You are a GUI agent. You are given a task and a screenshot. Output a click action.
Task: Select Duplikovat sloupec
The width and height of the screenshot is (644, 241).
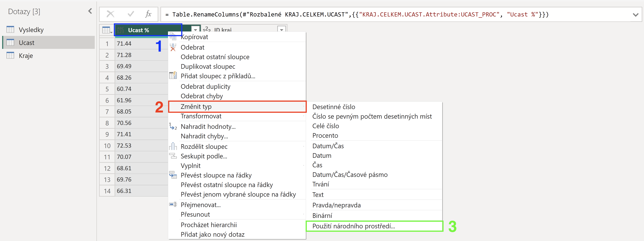pyautogui.click(x=237, y=66)
